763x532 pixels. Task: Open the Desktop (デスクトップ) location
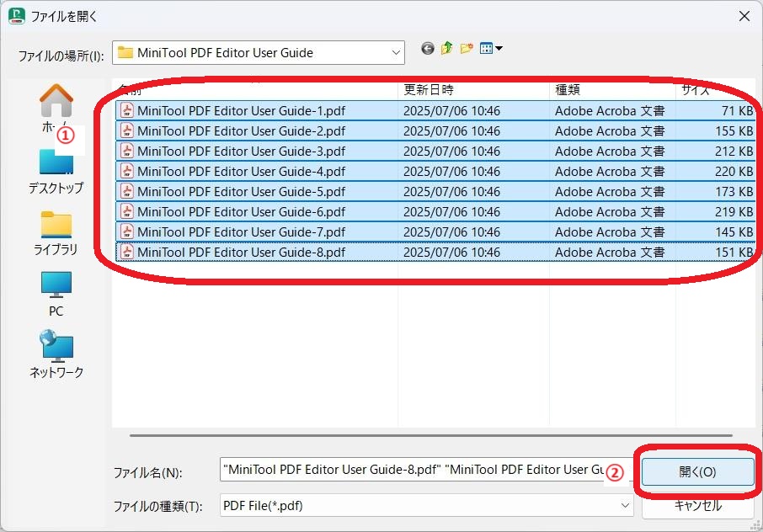(x=56, y=172)
